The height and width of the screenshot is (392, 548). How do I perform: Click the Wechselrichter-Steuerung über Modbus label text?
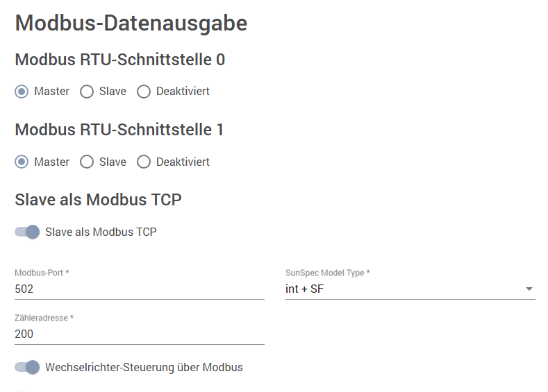pos(144,367)
